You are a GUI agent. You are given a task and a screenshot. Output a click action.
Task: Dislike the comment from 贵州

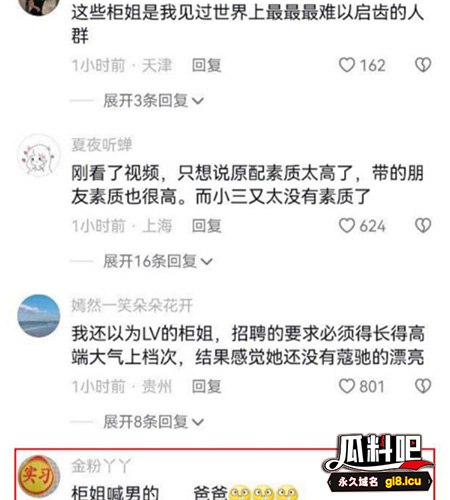(x=423, y=386)
